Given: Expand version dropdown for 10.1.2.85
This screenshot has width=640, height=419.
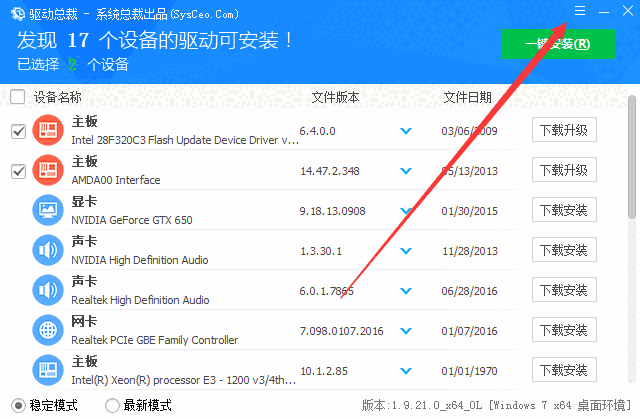Looking at the screenshot, I should point(406,371).
